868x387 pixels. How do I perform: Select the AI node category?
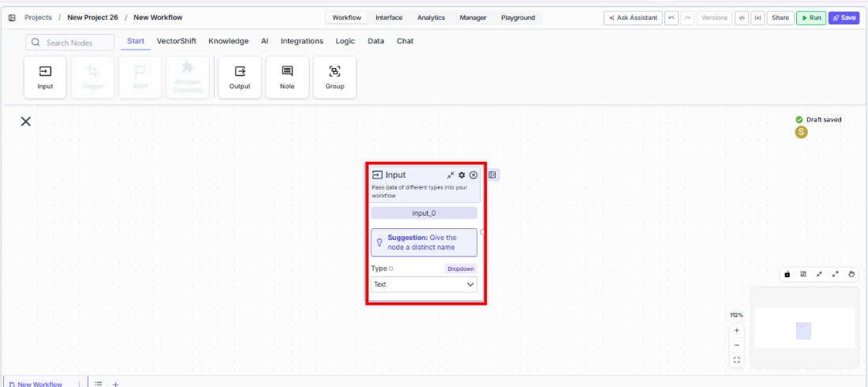[x=264, y=41]
